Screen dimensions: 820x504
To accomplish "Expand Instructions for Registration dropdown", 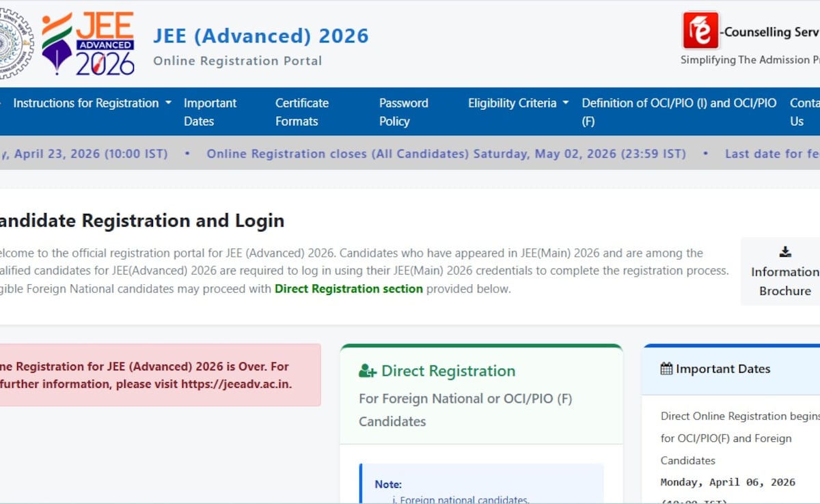I will click(92, 103).
